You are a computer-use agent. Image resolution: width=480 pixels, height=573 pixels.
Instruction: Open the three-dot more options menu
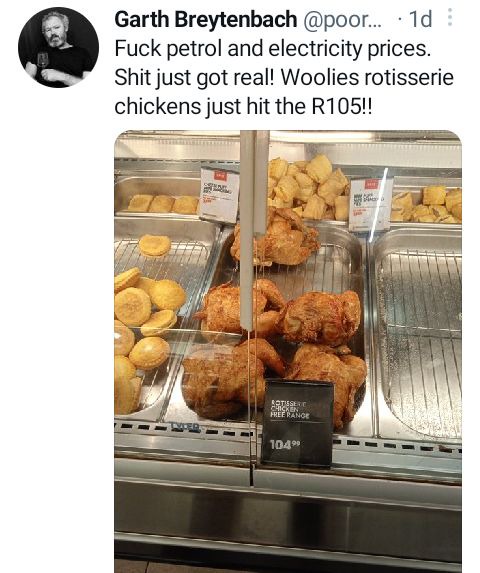tap(450, 17)
